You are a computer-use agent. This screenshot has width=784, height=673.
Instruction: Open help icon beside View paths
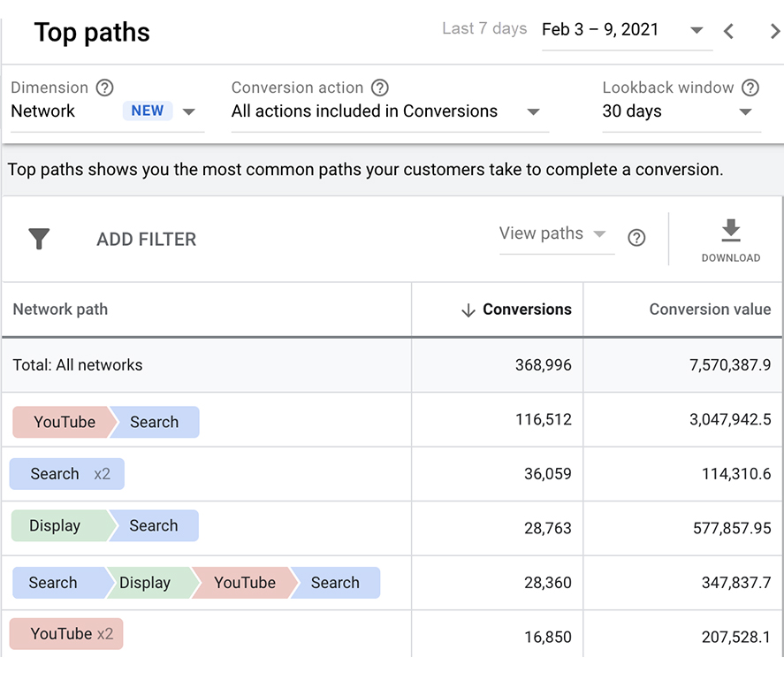tap(636, 237)
